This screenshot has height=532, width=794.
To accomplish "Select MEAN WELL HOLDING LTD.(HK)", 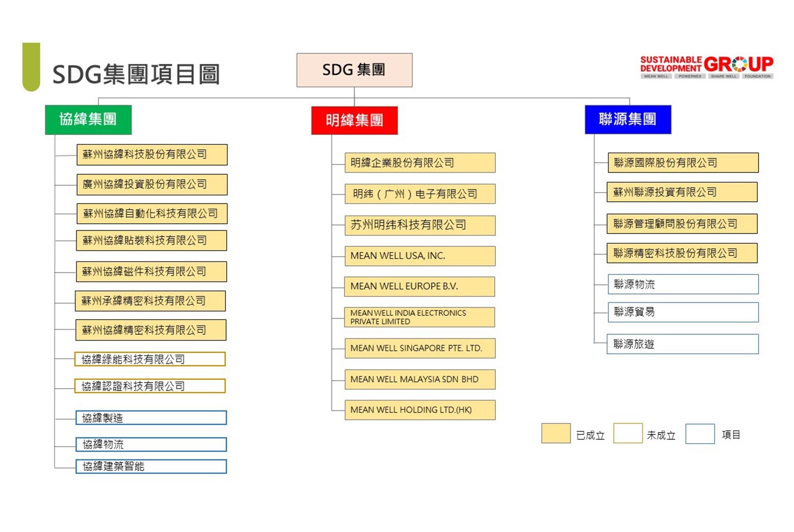I will tap(419, 410).
